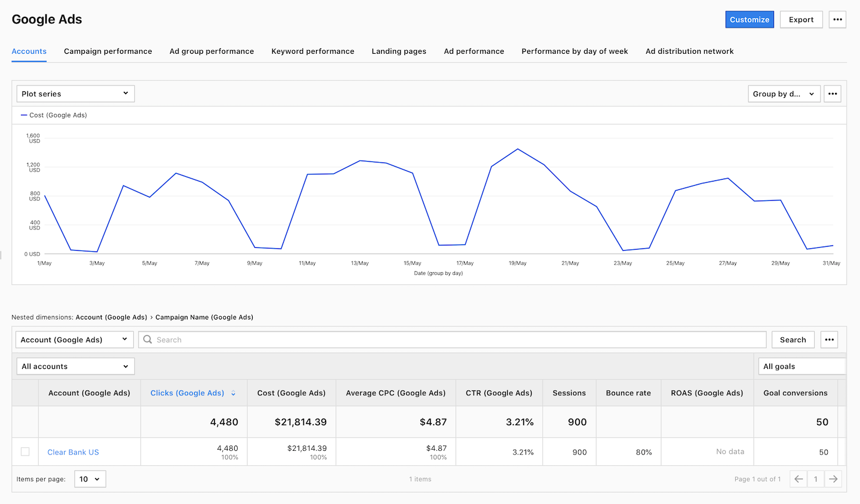This screenshot has height=504, width=860.
Task: Click Campaign Name (Google Ads) nested dimension
Action: point(204,317)
